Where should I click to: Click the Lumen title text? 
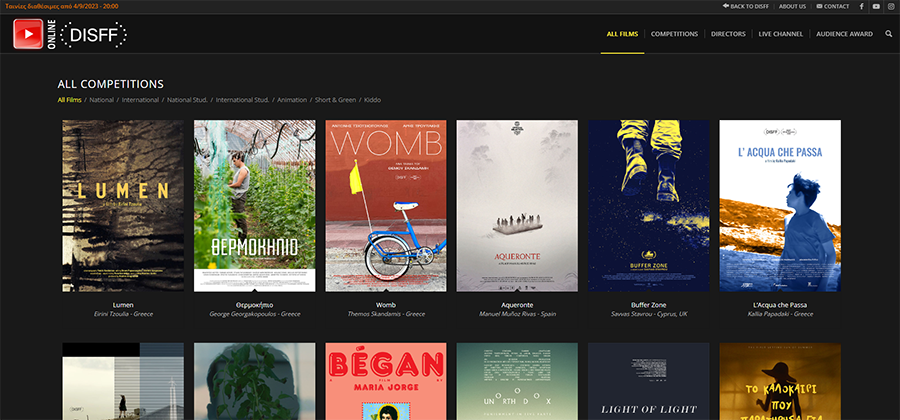pyautogui.click(x=123, y=305)
